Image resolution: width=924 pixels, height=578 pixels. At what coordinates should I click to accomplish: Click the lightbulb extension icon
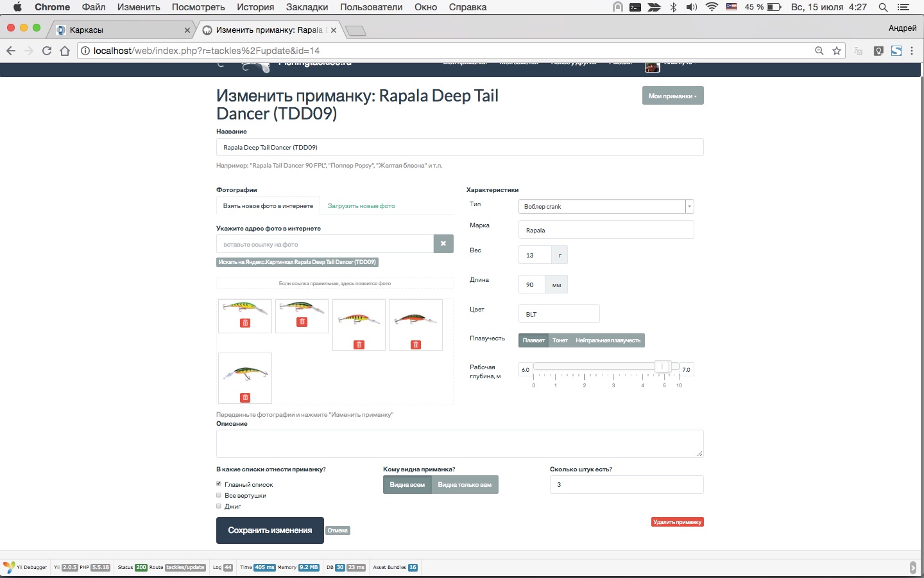point(879,51)
